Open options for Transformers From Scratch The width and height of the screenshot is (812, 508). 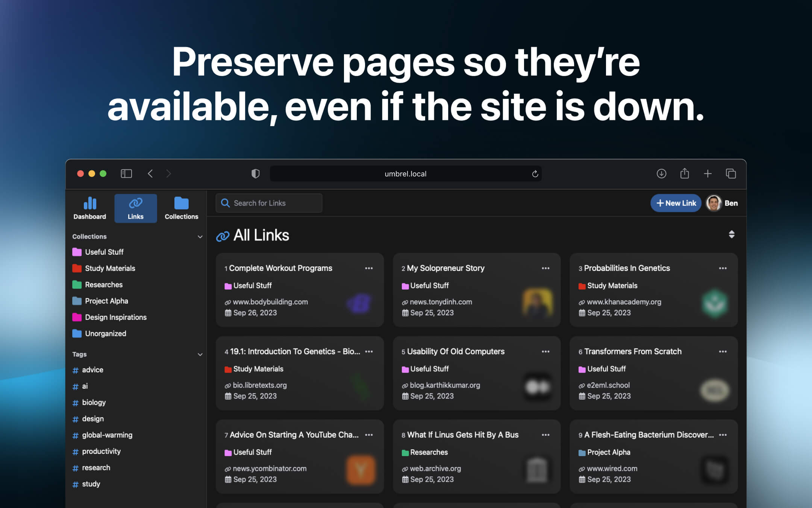click(x=723, y=351)
